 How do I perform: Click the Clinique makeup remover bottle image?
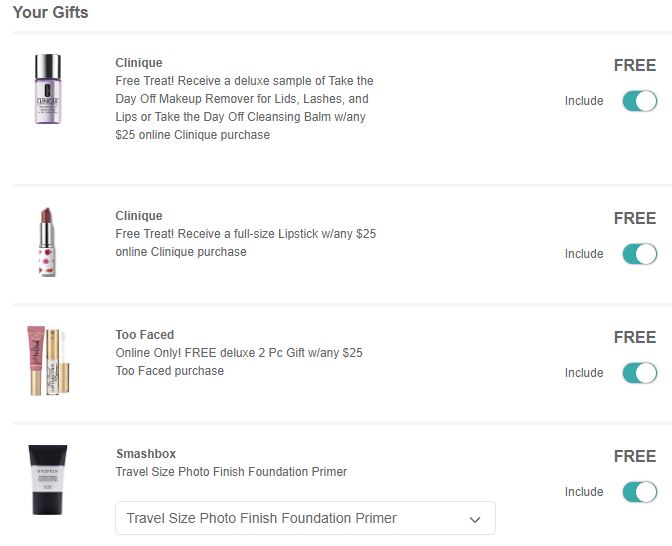click(48, 89)
